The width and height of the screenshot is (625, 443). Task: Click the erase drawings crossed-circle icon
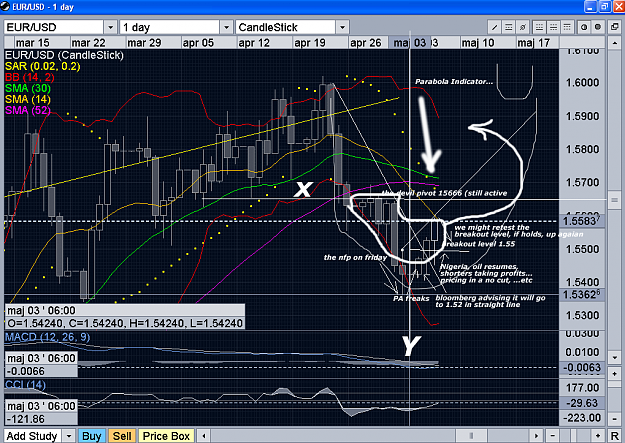coord(523,27)
